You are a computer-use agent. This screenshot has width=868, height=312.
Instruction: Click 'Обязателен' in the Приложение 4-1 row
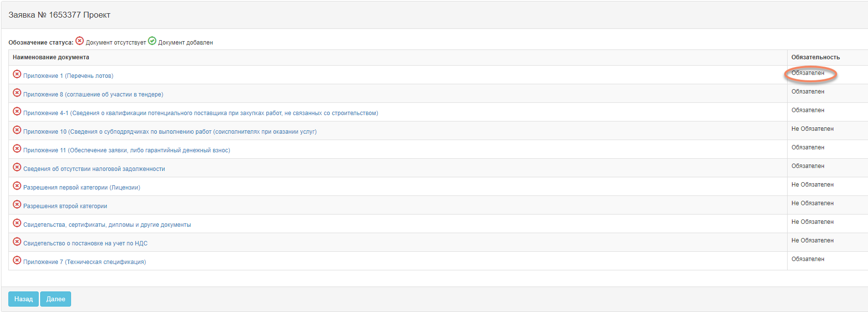808,110
